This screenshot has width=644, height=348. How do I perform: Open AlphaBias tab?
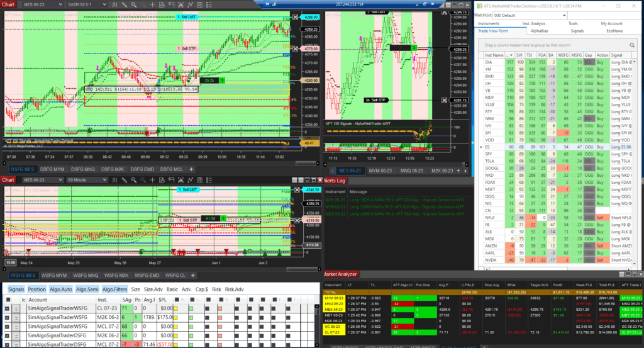(x=539, y=31)
